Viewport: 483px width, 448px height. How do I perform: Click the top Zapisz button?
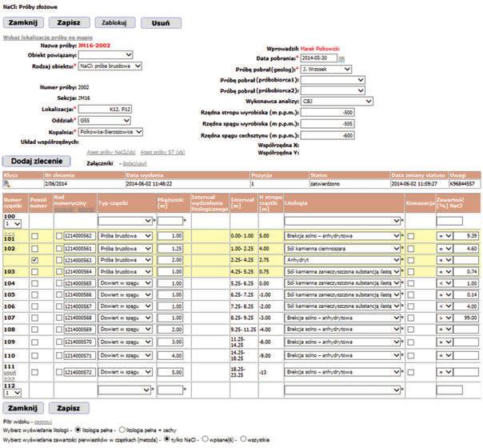[69, 22]
